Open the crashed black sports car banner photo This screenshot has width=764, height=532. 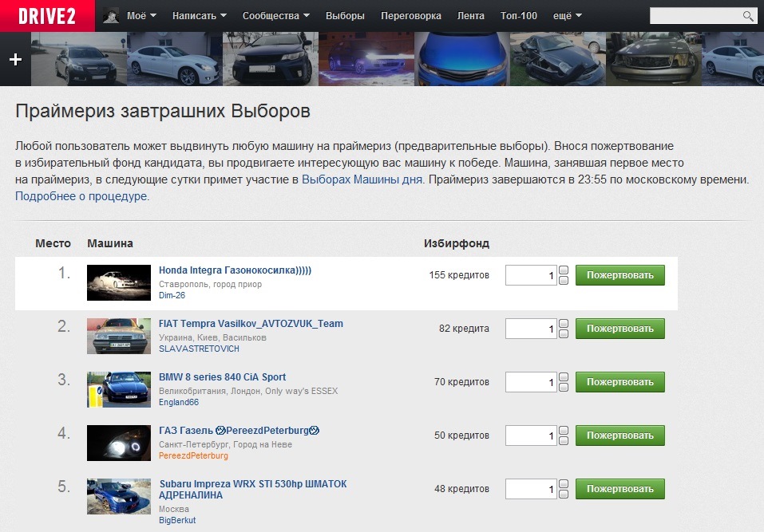558,59
